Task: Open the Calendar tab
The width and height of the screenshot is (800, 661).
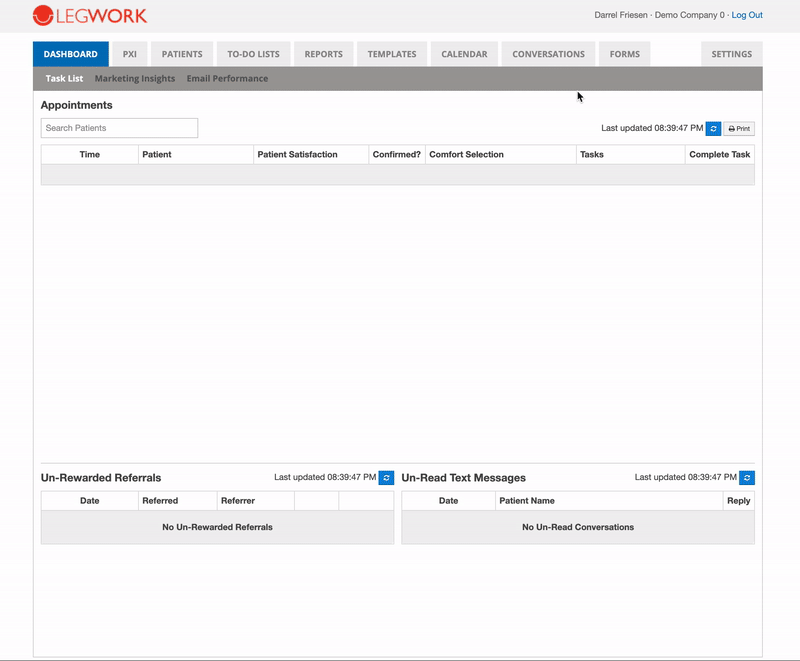Action: (x=464, y=54)
